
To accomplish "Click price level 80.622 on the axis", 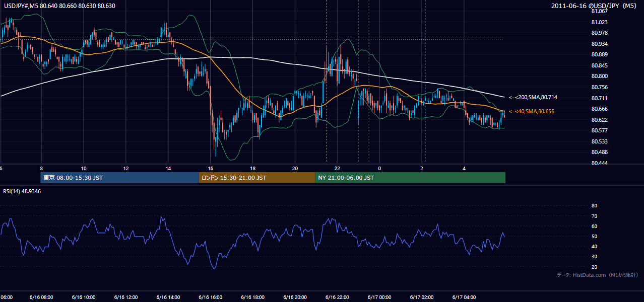I will pos(599,120).
